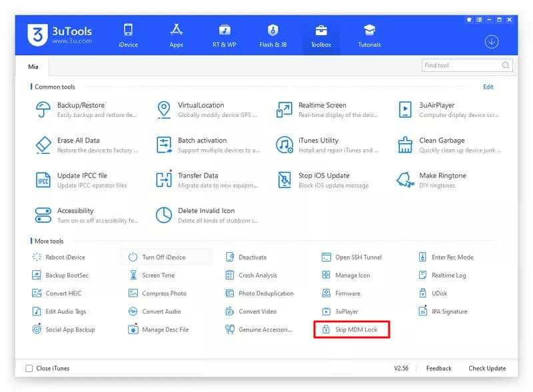Open 3uPlayer

coord(340,311)
